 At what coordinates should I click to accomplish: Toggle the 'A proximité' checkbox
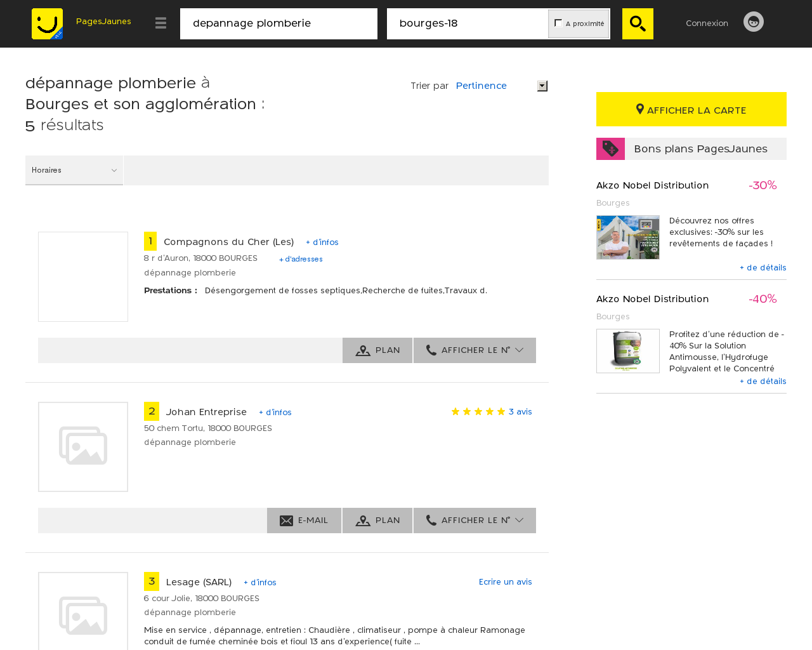tap(558, 23)
